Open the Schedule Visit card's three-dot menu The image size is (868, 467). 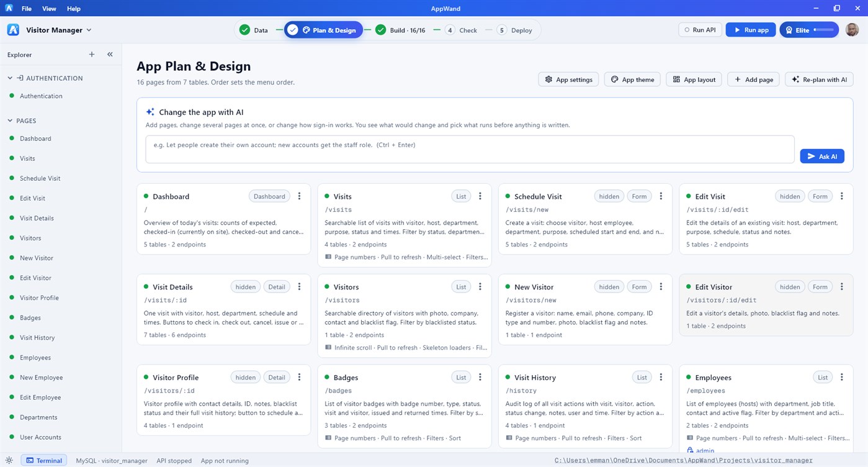point(661,196)
